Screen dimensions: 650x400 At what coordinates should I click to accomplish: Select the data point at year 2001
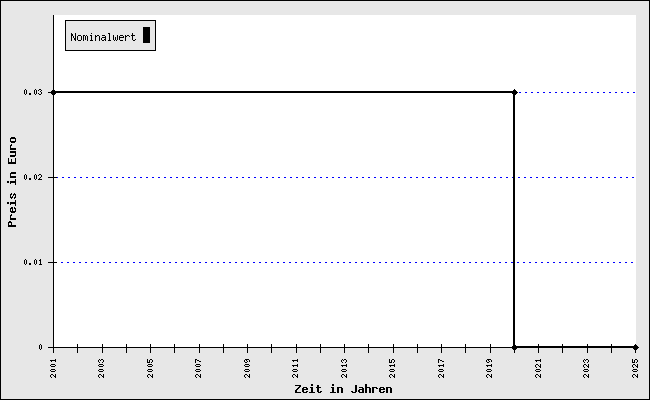tap(53, 92)
